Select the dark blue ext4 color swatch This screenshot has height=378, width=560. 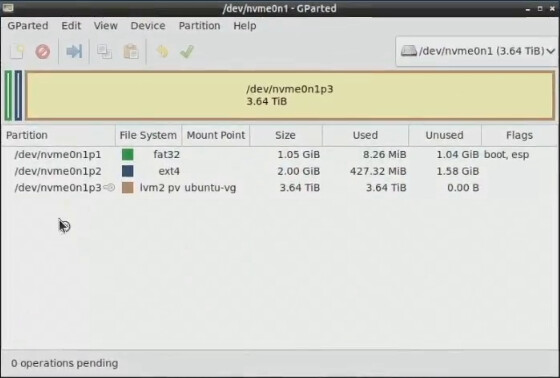tap(128, 171)
